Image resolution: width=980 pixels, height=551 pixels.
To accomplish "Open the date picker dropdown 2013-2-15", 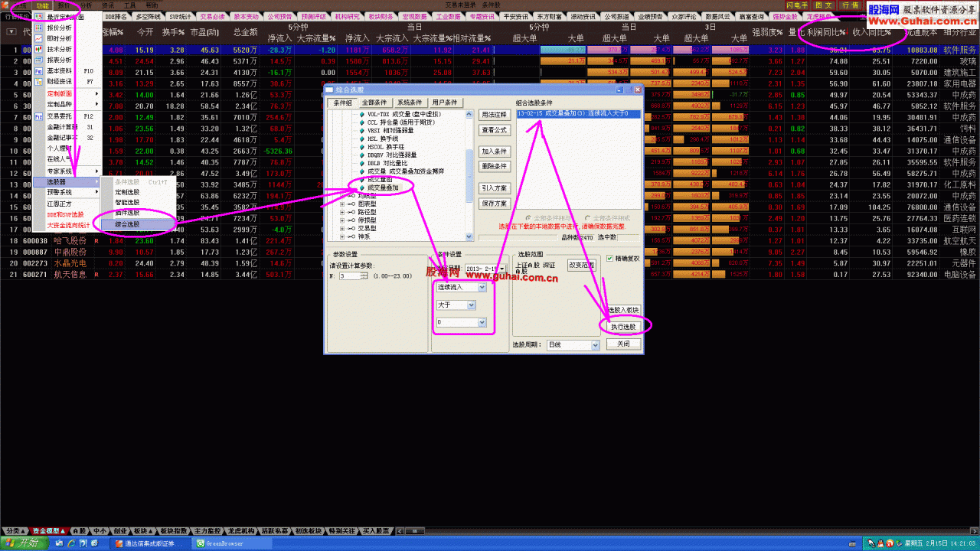I will point(502,268).
